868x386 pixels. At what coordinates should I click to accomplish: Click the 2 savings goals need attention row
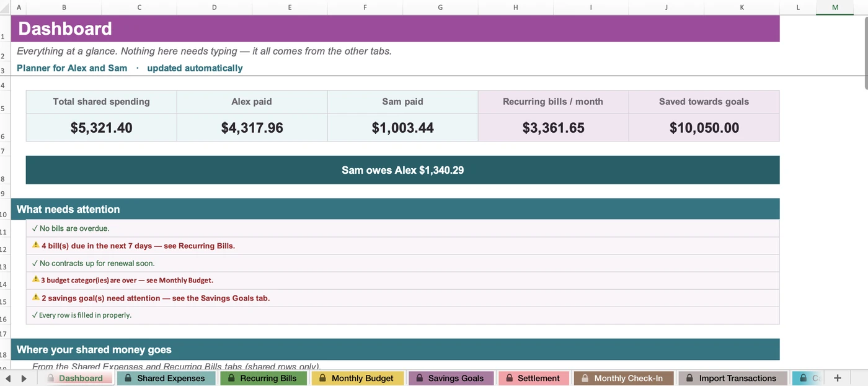click(402, 298)
